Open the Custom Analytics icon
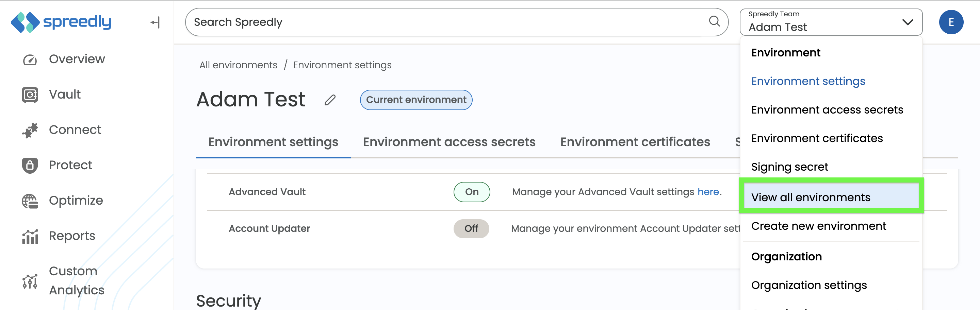 point(30,281)
